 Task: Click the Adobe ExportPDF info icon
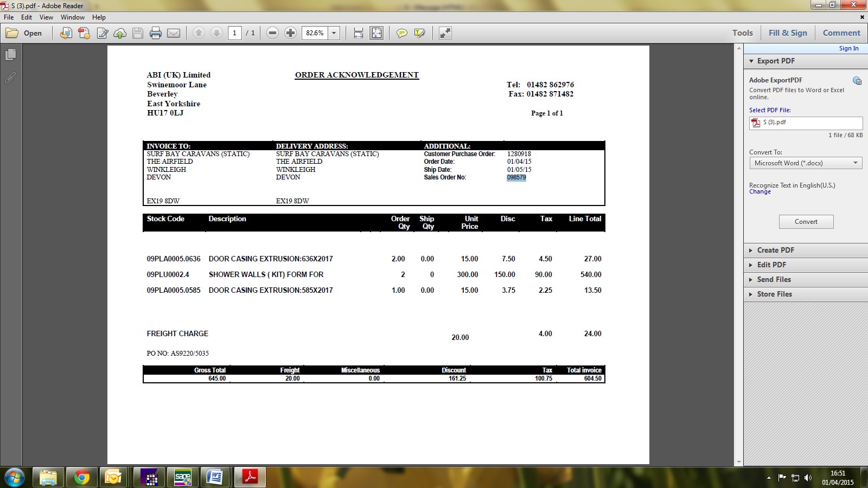(x=857, y=81)
